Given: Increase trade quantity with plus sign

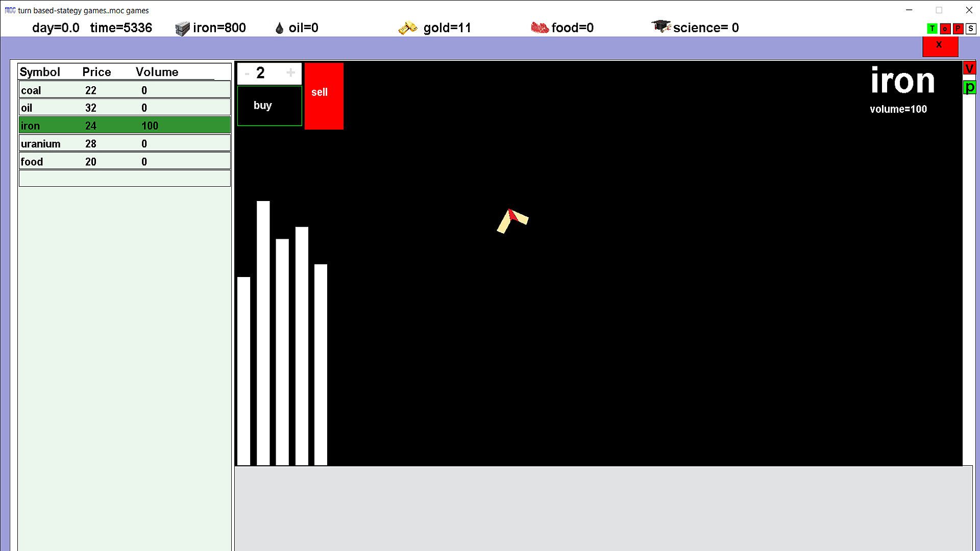Looking at the screenshot, I should pyautogui.click(x=290, y=73).
